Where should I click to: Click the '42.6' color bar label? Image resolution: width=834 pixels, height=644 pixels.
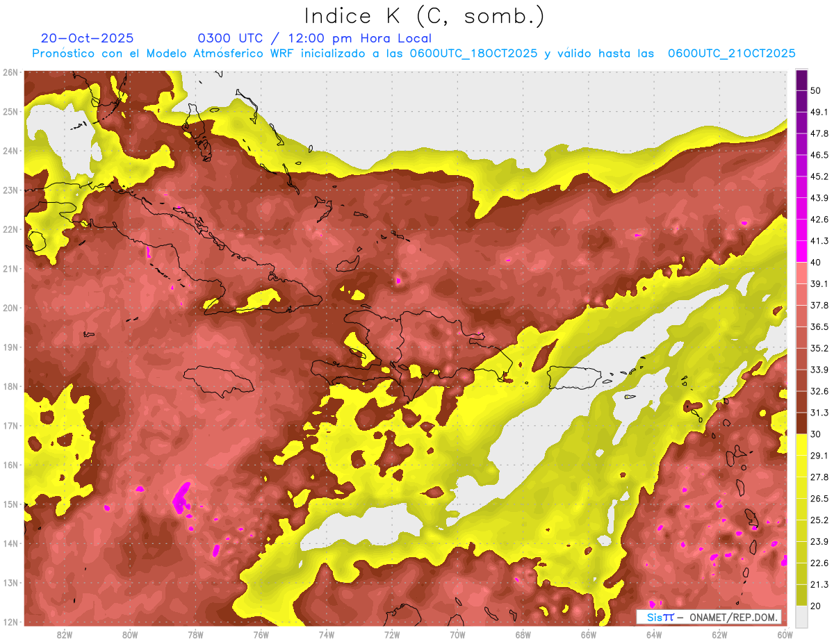819,220
